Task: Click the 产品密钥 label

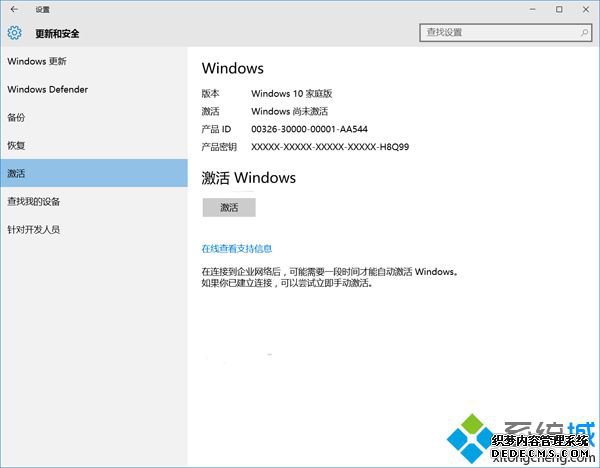Action: tap(219, 147)
